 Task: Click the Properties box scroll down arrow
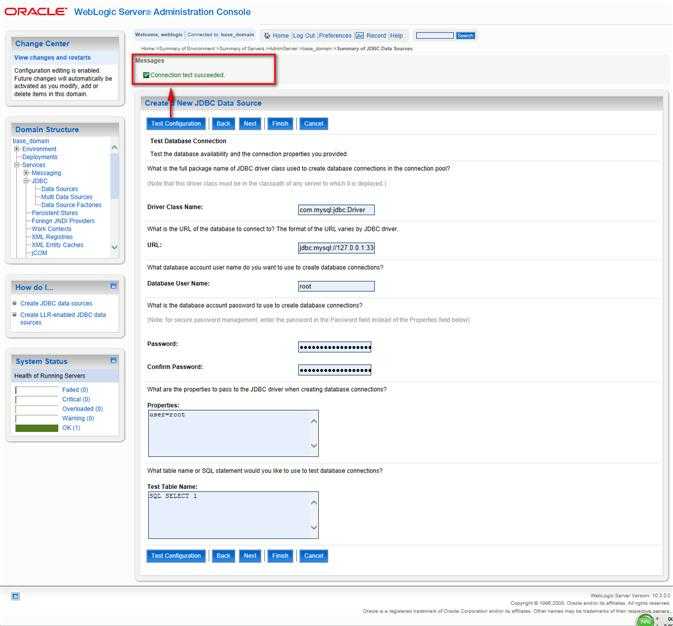coord(314,445)
